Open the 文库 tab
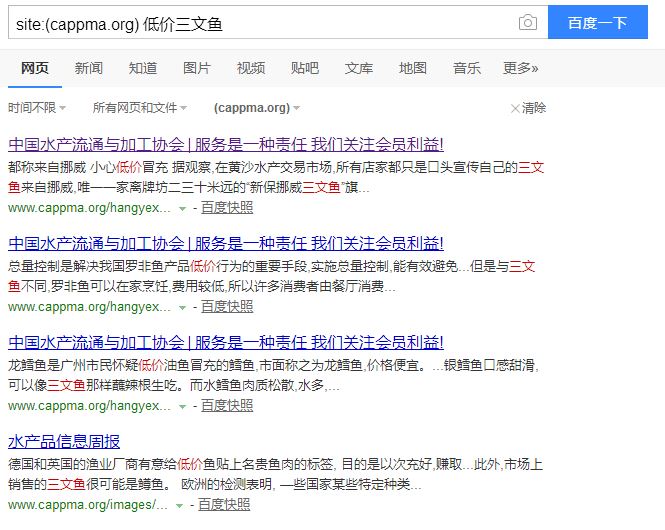 [x=359, y=68]
